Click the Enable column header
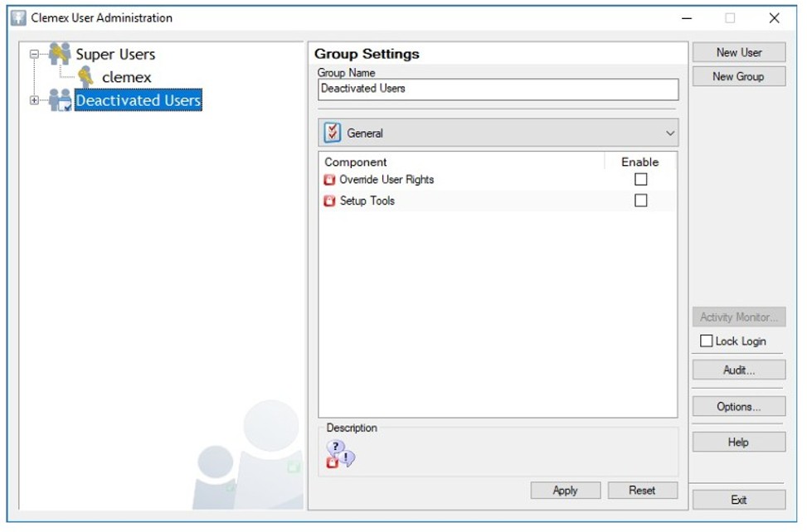Image resolution: width=807 pixels, height=532 pixels. click(639, 162)
